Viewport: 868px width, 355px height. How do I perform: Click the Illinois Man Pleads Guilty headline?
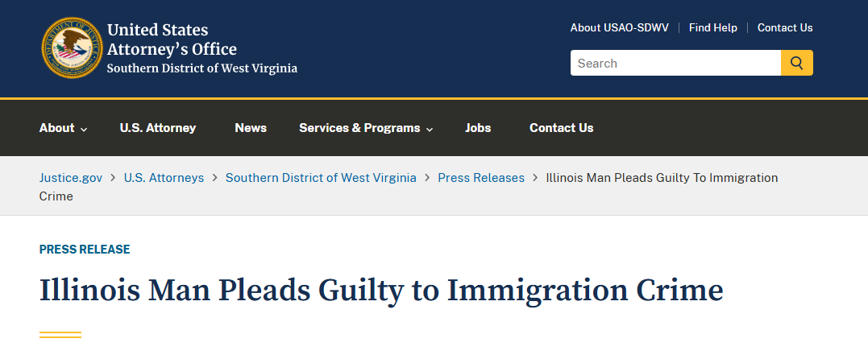click(381, 291)
